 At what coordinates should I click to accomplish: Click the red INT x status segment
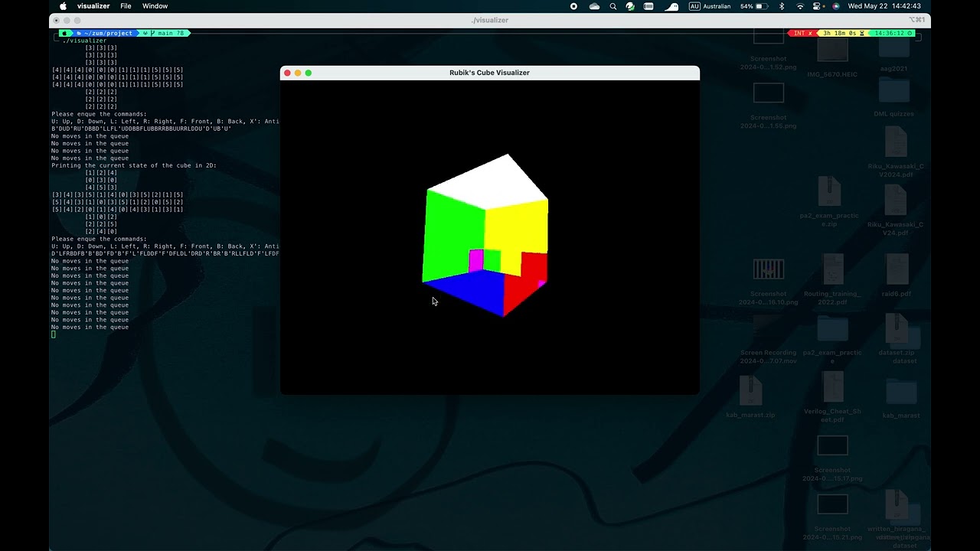(802, 33)
